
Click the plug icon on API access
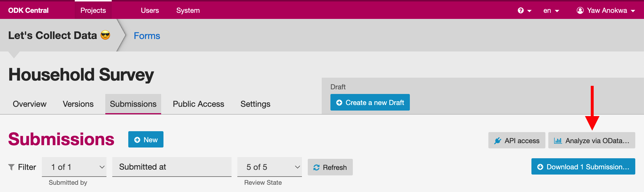[498, 141]
